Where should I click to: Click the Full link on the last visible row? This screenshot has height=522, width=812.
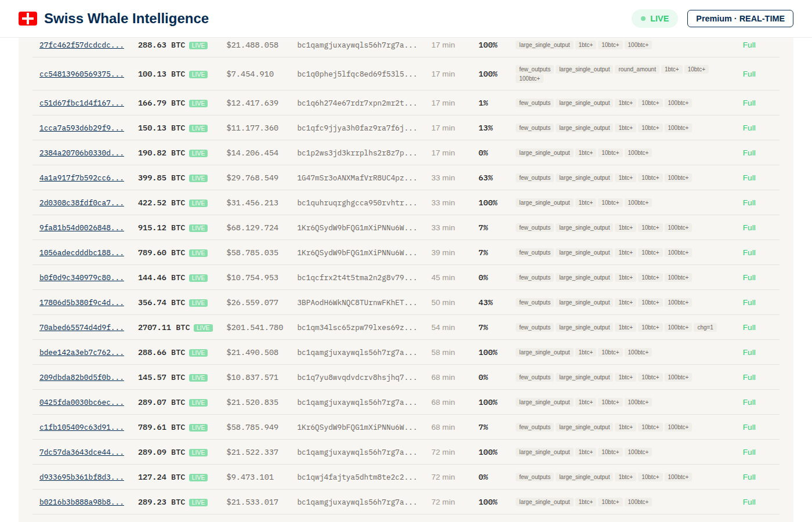click(x=749, y=502)
